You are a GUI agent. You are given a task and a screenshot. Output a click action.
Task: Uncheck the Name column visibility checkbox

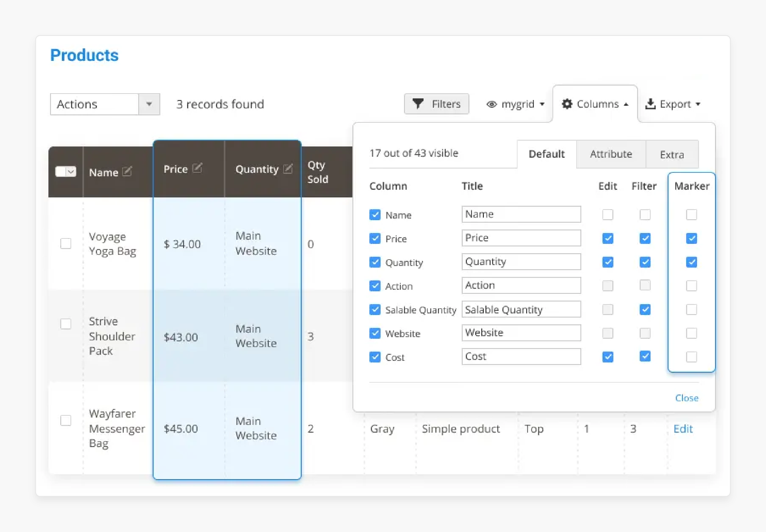coord(375,215)
